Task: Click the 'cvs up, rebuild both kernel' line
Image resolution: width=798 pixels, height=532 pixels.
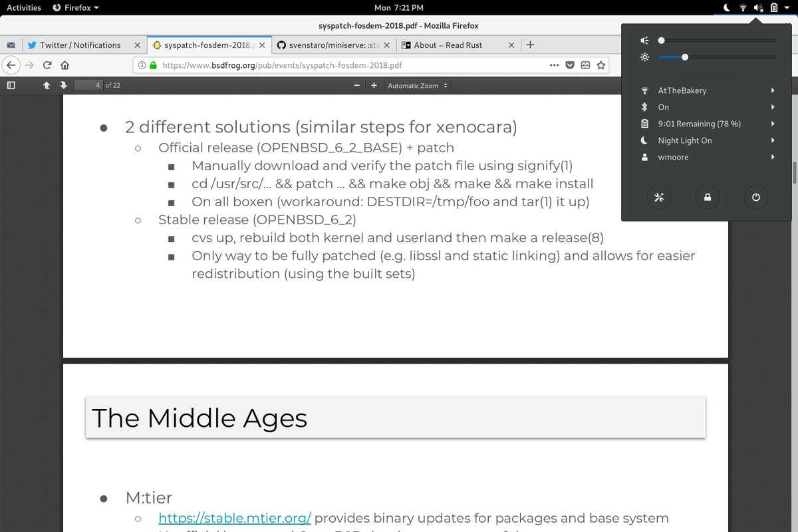Action: [x=398, y=237]
